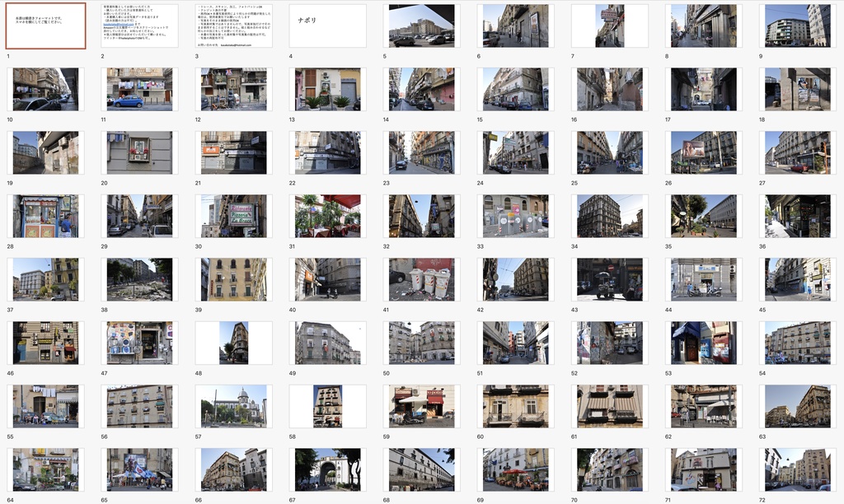Choose page 57 domed church photo
Image resolution: width=844 pixels, height=504 pixels.
(x=233, y=407)
